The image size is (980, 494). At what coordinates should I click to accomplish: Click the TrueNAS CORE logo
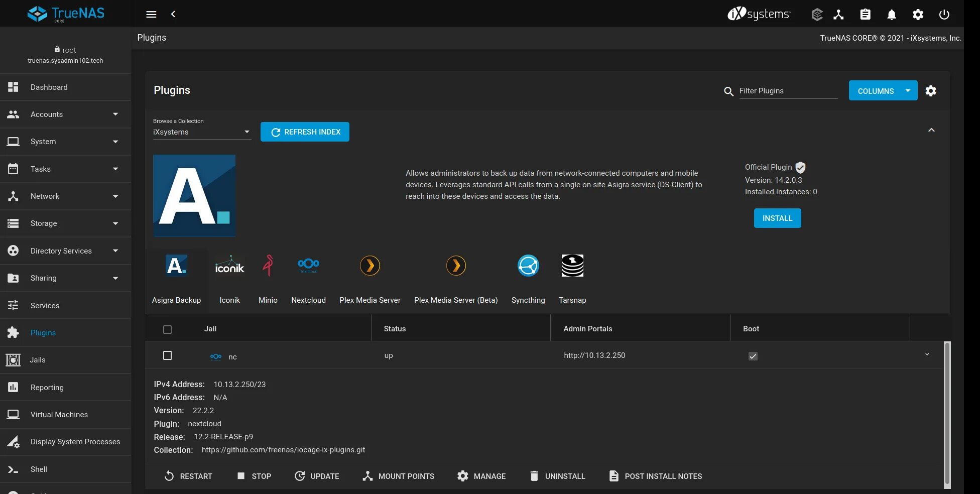point(66,14)
